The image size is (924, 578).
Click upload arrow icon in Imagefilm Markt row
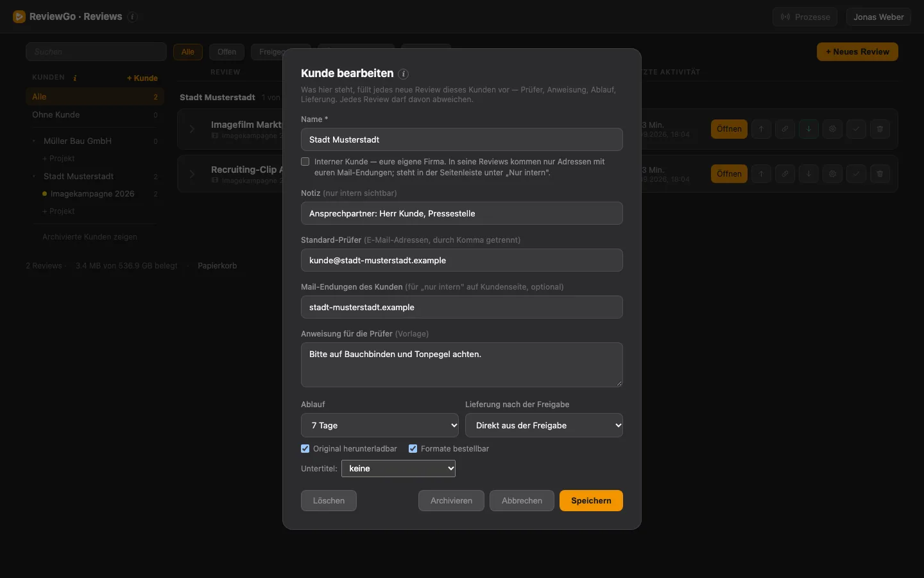[x=761, y=129]
